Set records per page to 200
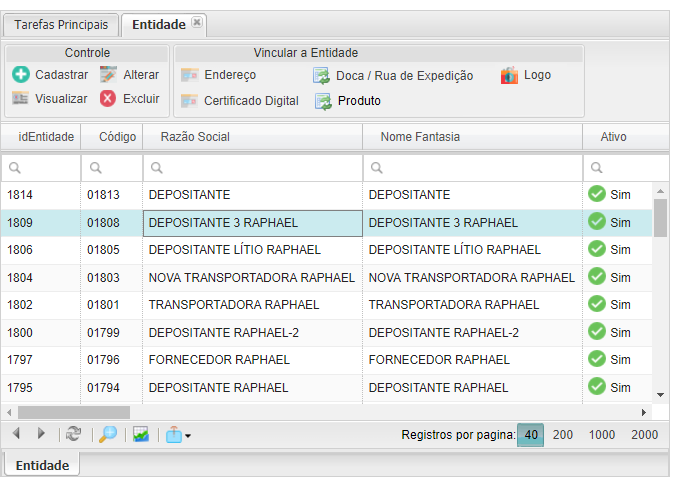Viewport: 680px width, 487px height. pos(563,435)
